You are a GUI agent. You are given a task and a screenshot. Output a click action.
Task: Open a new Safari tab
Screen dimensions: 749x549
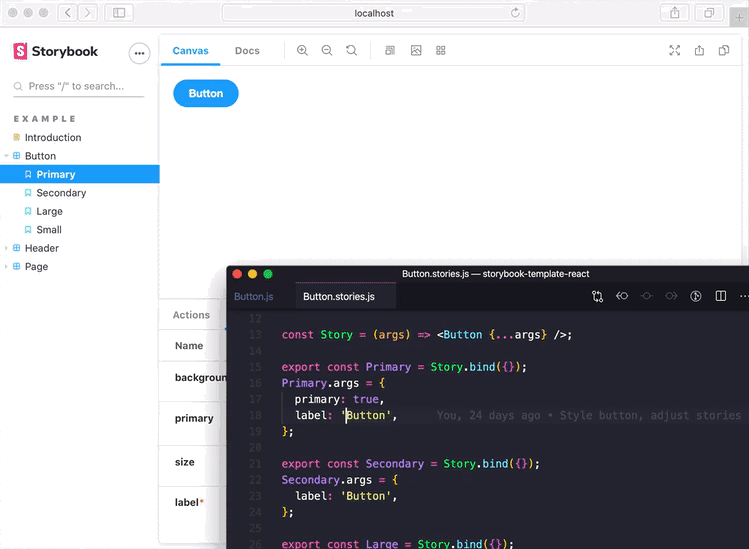tap(739, 18)
